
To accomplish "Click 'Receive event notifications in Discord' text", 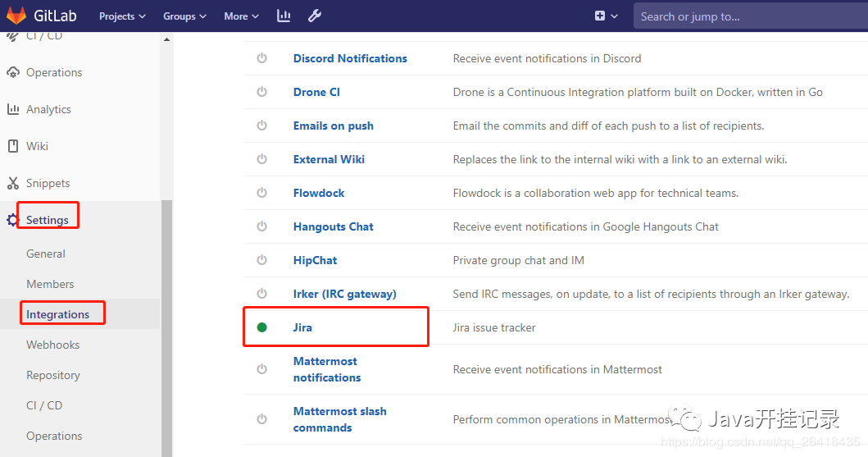I will point(547,58).
